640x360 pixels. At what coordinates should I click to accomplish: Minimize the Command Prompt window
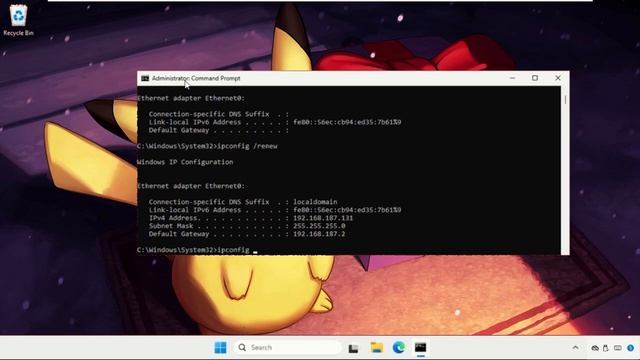(x=512, y=78)
